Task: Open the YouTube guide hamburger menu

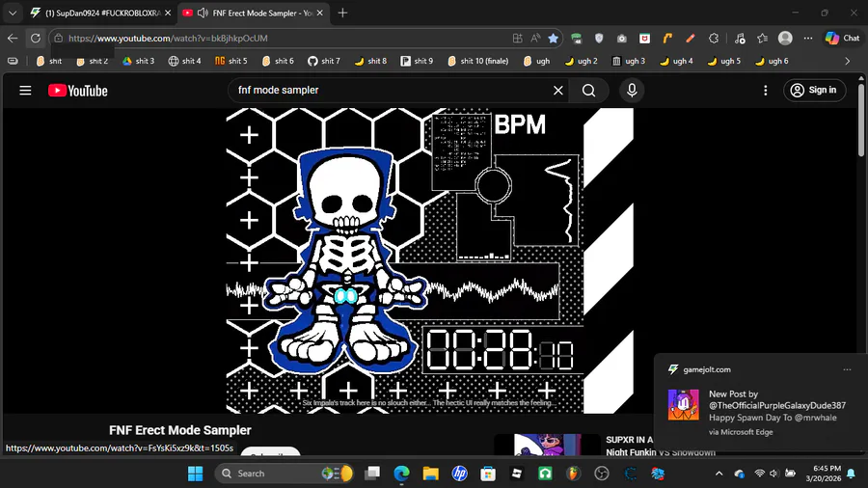Action: pyautogui.click(x=25, y=91)
